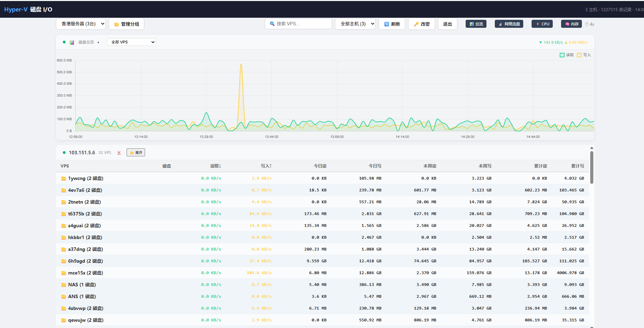
Task: Sort by the 读取↓ column header
Action: (x=215, y=166)
